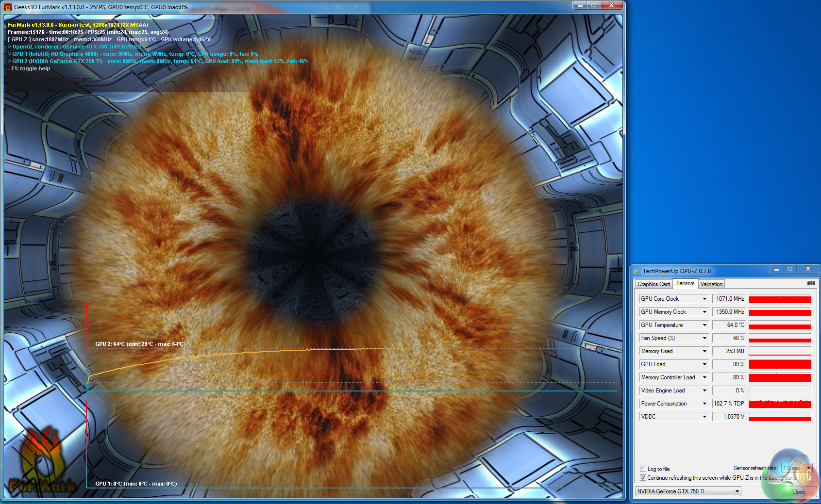Enable the Log to file checkbox
The height and width of the screenshot is (504, 821).
click(x=643, y=469)
